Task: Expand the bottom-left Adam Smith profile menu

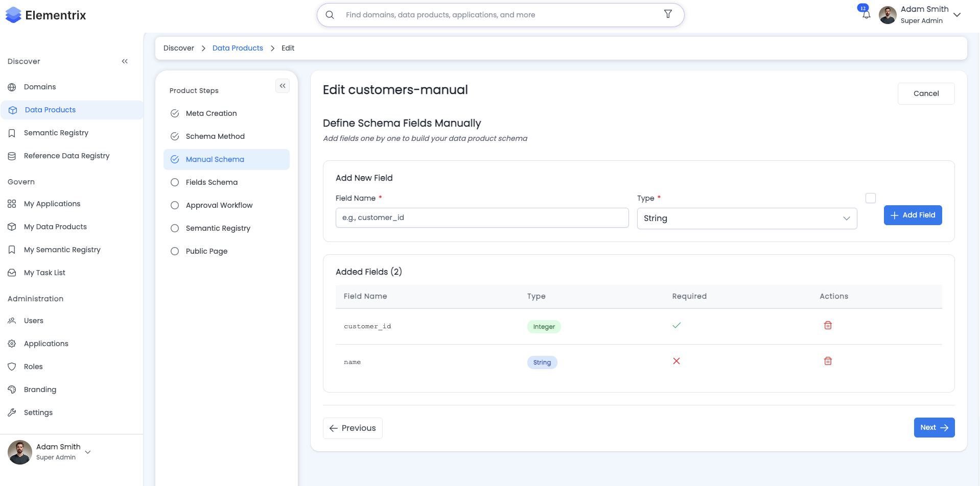Action: tap(88, 452)
